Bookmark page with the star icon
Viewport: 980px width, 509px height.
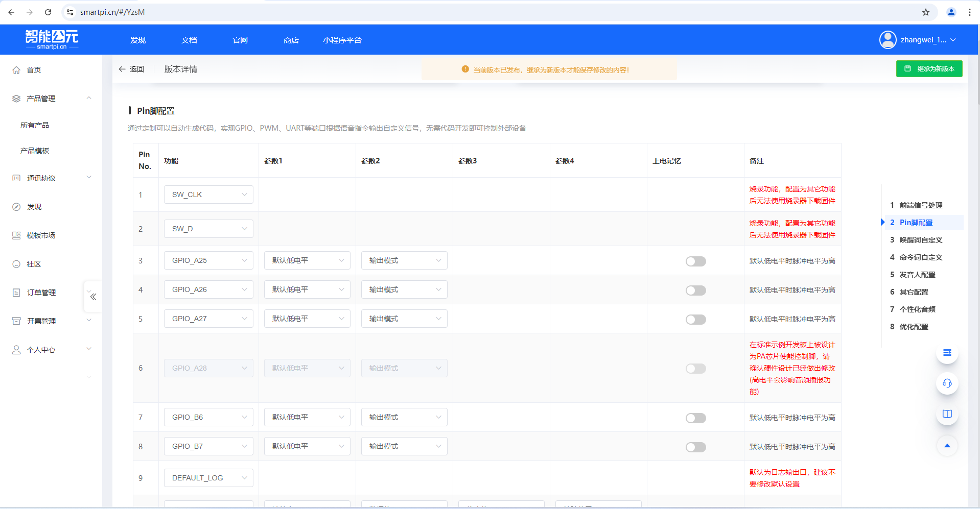pos(925,12)
